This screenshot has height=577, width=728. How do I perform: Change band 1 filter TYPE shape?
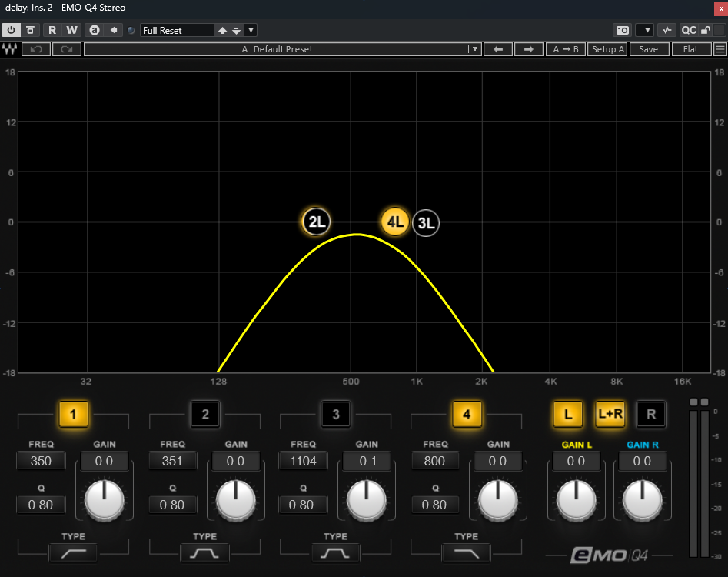point(73,553)
